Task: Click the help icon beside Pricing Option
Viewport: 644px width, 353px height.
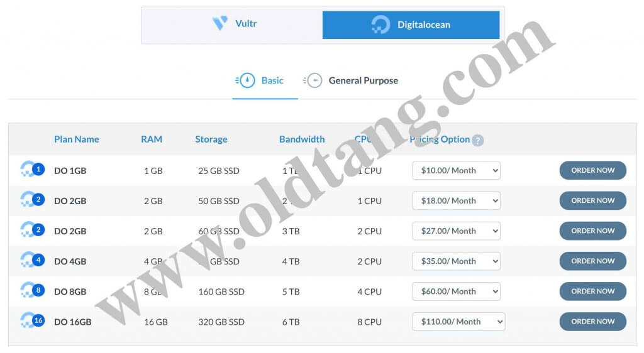Action: click(x=478, y=140)
